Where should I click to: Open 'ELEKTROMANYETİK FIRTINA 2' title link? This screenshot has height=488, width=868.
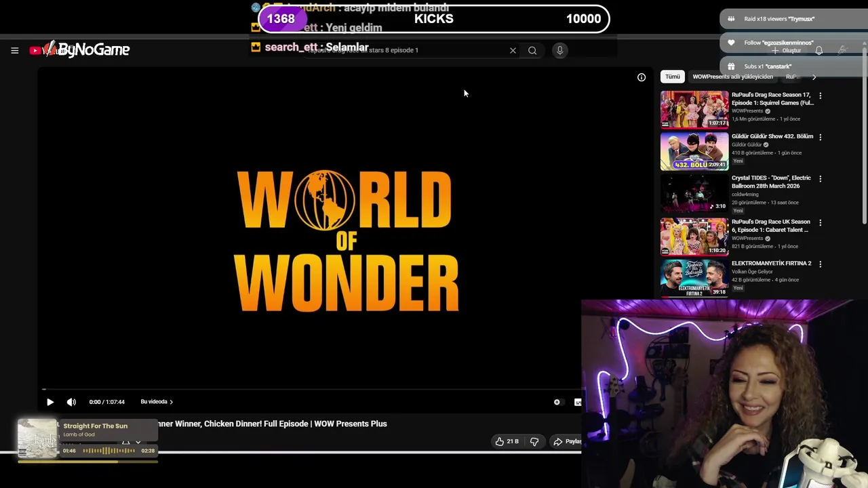(x=772, y=263)
